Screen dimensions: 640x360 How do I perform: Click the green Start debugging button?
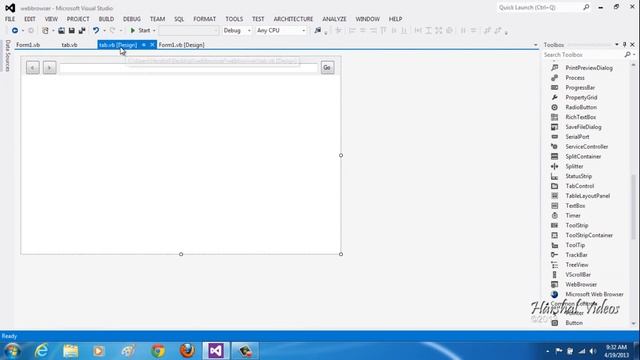[140, 31]
